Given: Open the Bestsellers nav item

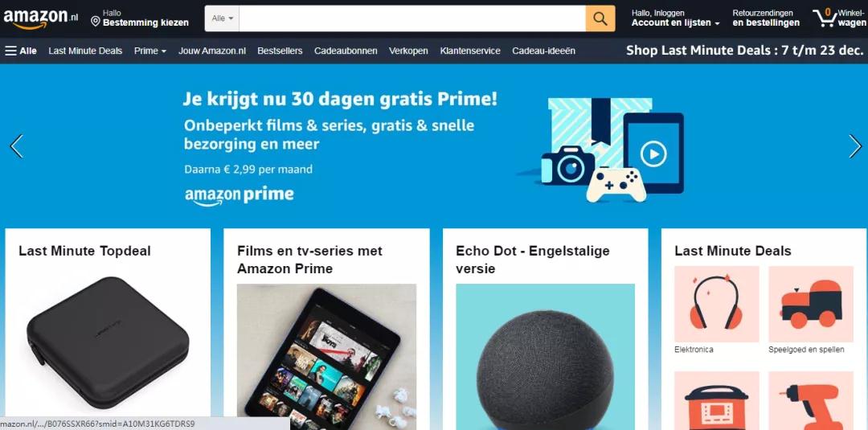Looking at the screenshot, I should 280,51.
